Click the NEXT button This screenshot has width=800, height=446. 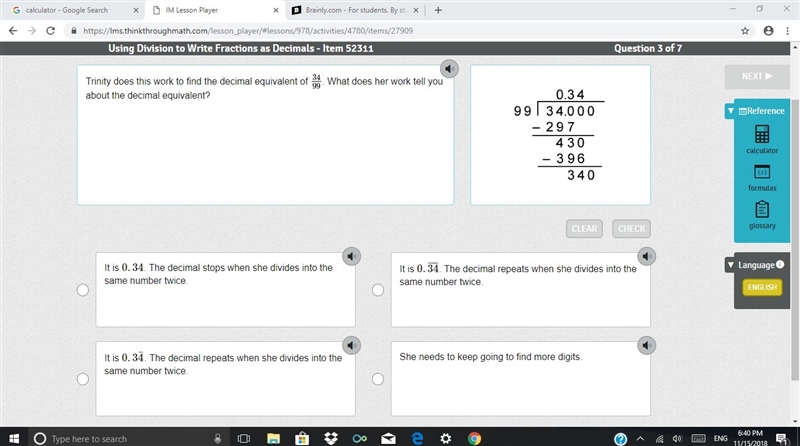[x=757, y=76]
